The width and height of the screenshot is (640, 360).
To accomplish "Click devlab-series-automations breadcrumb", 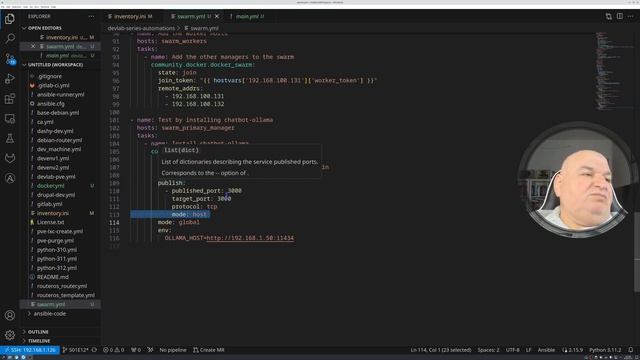I will pyautogui.click(x=141, y=28).
